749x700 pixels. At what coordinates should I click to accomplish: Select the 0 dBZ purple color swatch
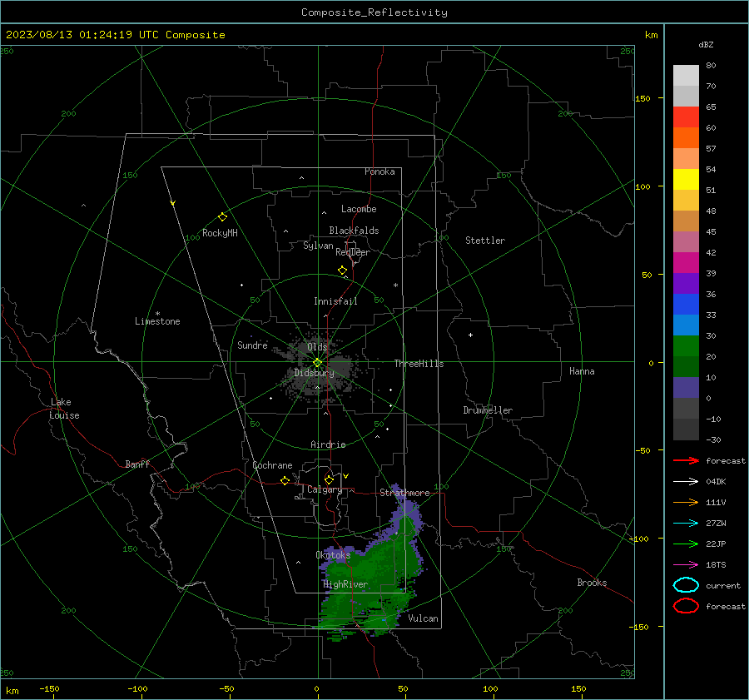pos(686,388)
